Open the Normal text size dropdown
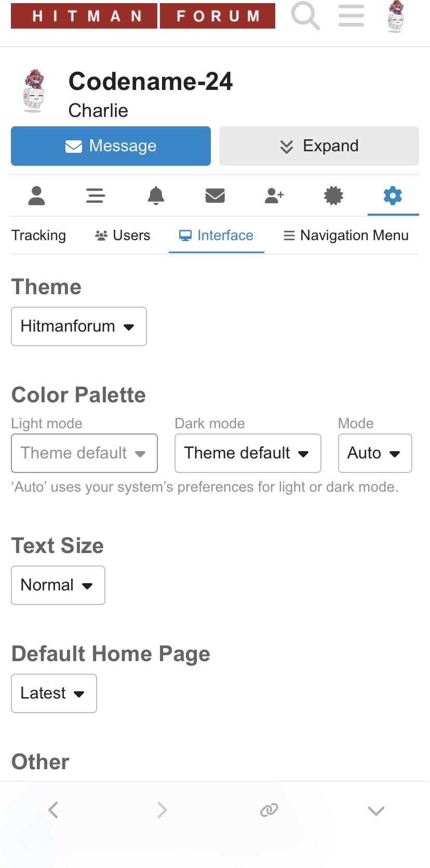Viewport: 430px width, 868px height. 58,585
